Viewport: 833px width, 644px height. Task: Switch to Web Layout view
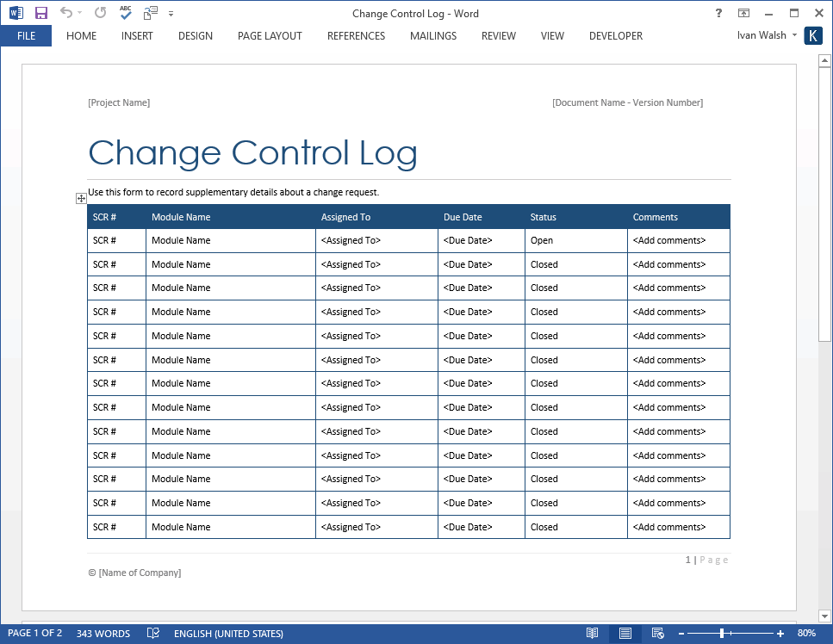656,633
